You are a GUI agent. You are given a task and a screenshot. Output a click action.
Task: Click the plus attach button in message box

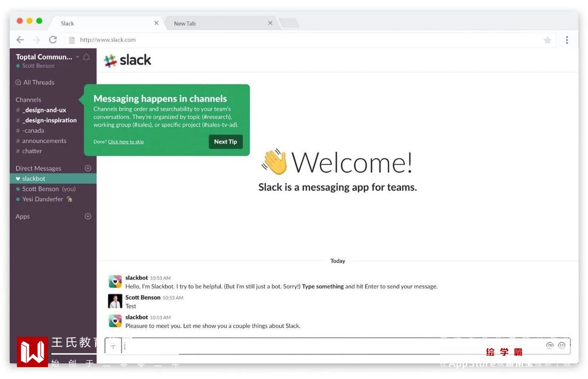[x=113, y=346]
